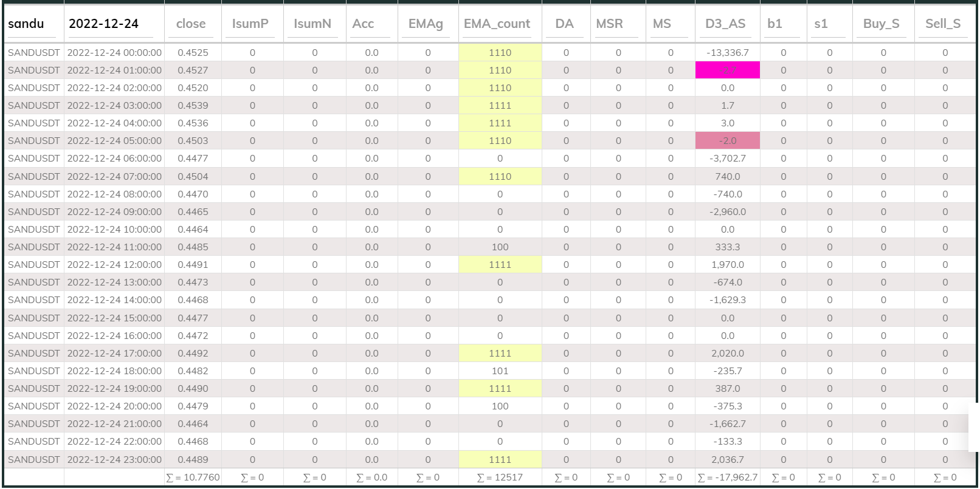Click the EMA_count sum total 12517

(x=500, y=477)
